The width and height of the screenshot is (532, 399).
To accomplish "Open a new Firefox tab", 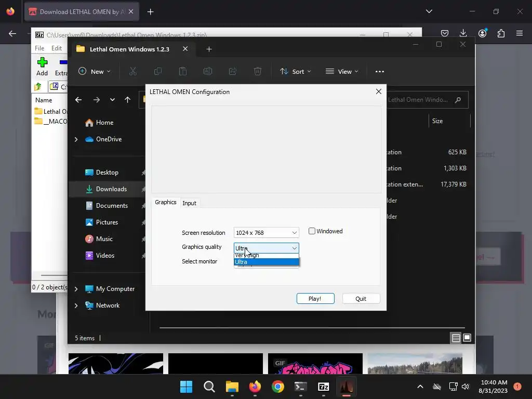I will pyautogui.click(x=150, y=12).
